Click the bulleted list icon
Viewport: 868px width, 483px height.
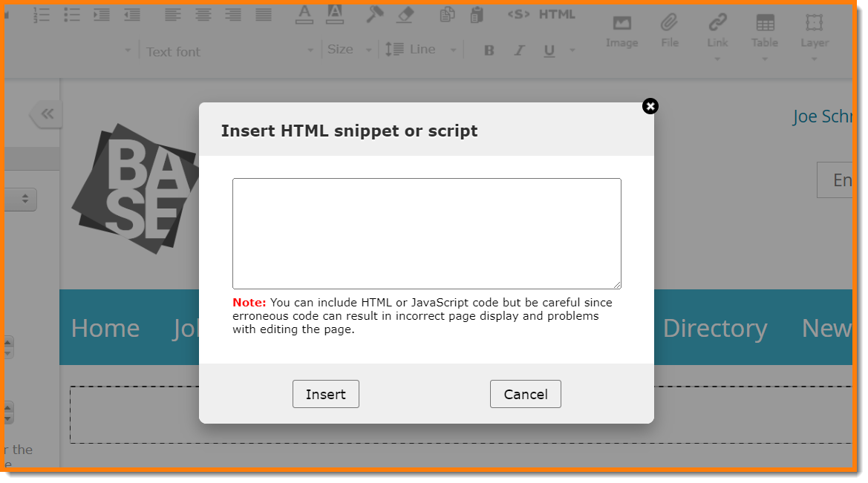[72, 15]
